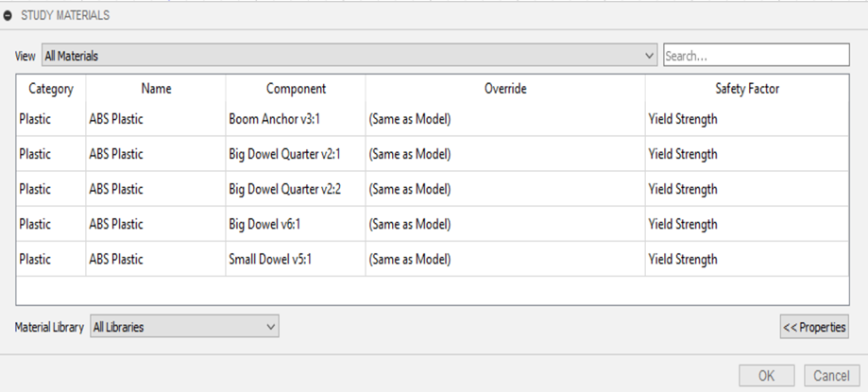The height and width of the screenshot is (392, 868).
Task: Click the Properties button
Action: (x=814, y=327)
